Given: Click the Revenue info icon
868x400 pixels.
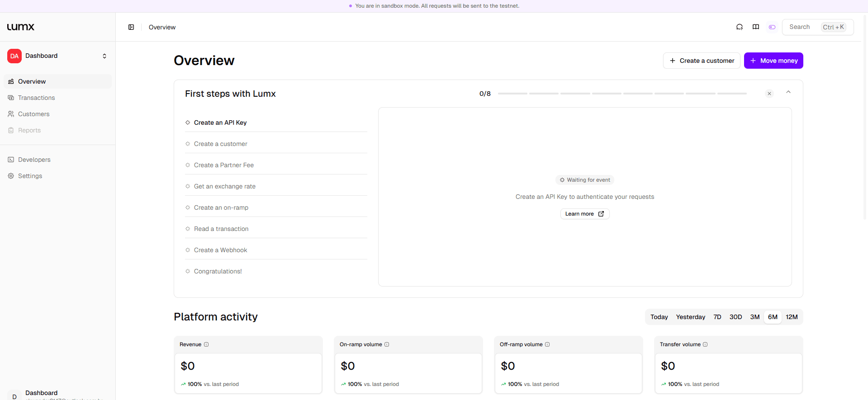Looking at the screenshot, I should point(206,344).
